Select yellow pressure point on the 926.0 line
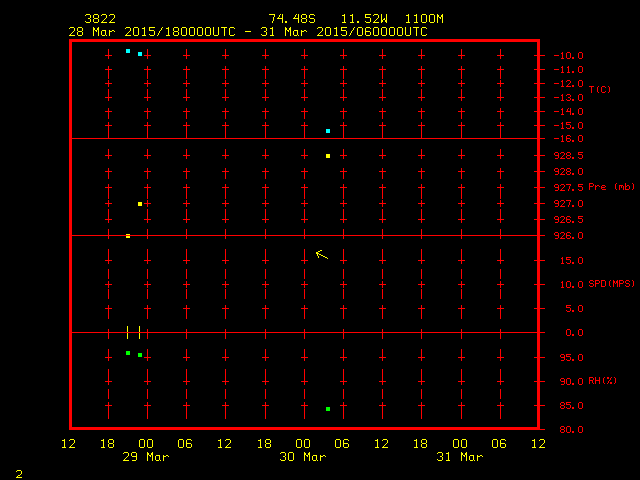Screen dimensions: 640x480 [x=128, y=236]
